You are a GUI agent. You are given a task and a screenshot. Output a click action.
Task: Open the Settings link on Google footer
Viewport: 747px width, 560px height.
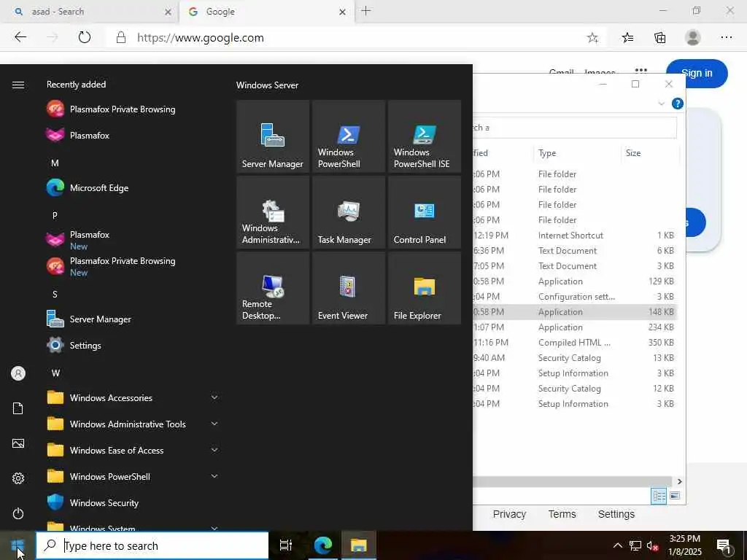[616, 514]
